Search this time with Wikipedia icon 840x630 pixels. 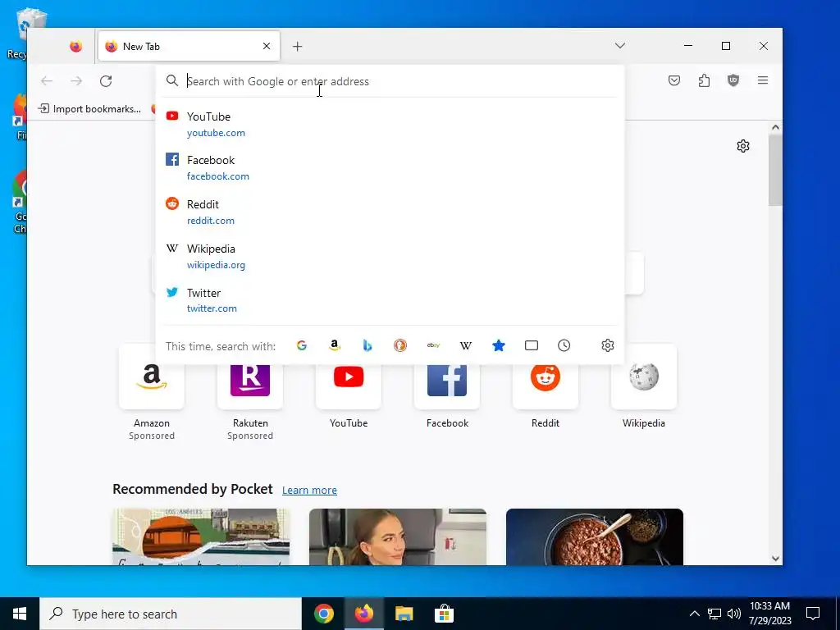(x=466, y=345)
